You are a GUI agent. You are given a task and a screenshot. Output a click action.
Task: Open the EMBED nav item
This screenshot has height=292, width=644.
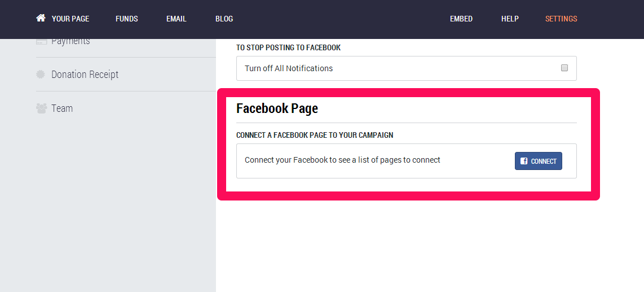pos(461,19)
